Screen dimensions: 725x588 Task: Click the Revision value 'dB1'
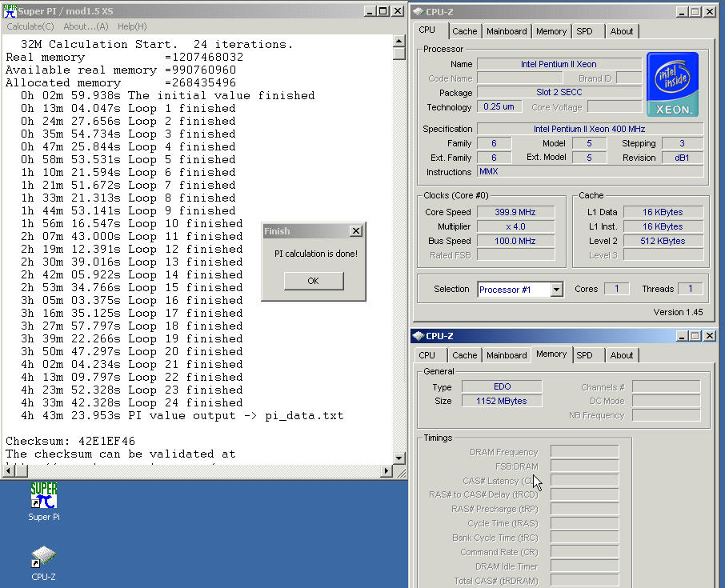click(x=682, y=158)
